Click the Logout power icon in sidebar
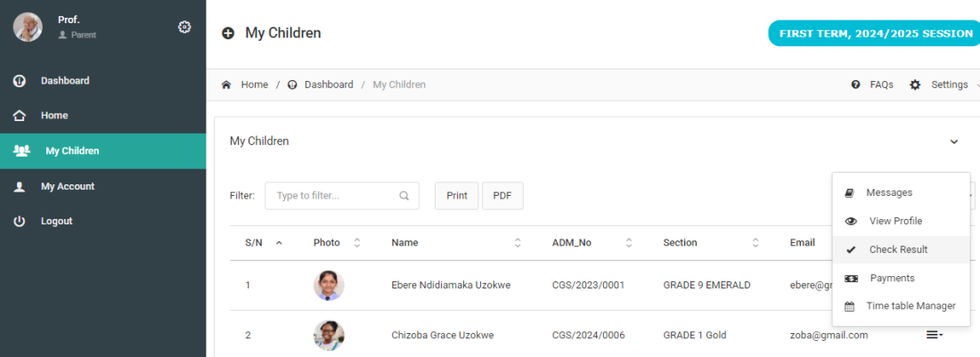 [x=20, y=221]
